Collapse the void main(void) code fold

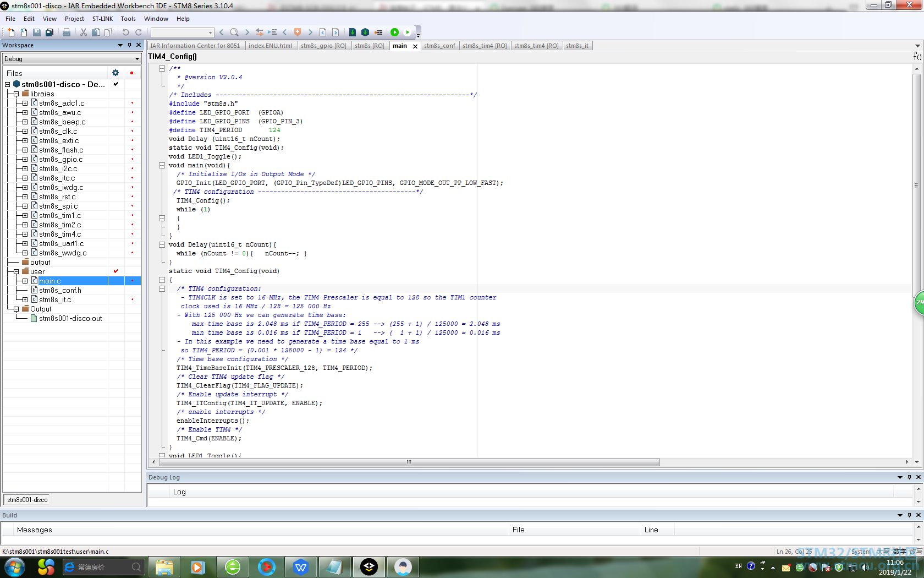tap(162, 165)
